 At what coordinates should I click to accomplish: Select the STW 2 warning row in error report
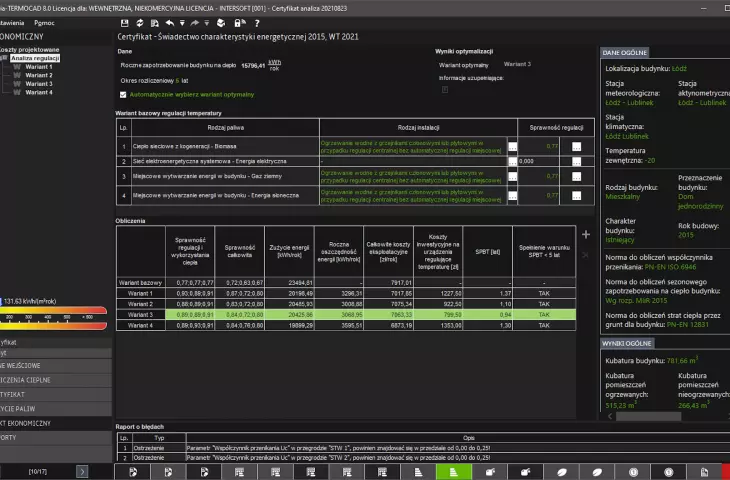[423, 458]
